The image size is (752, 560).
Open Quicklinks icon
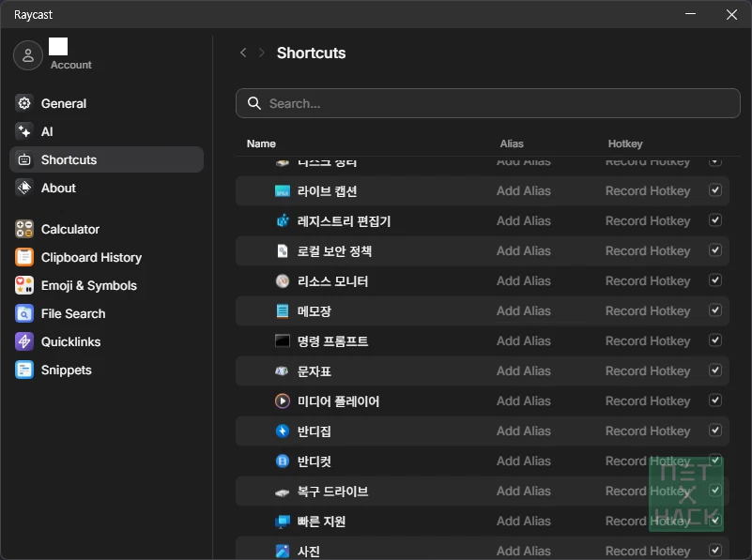click(24, 341)
